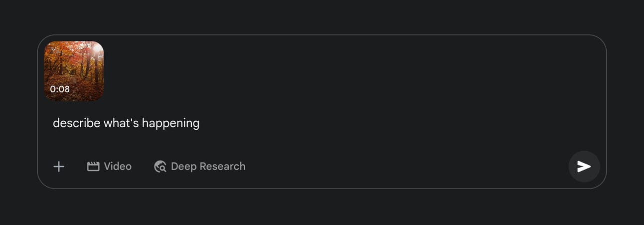The height and width of the screenshot is (225, 644).
Task: Click the word "happening" in the prompt
Action: [170, 123]
